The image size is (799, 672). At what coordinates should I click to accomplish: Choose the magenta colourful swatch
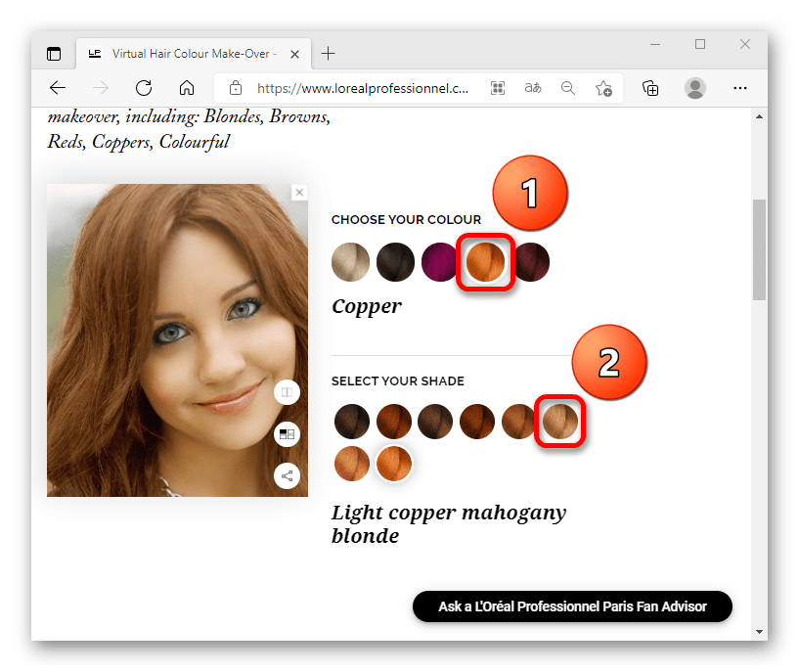tap(439, 262)
